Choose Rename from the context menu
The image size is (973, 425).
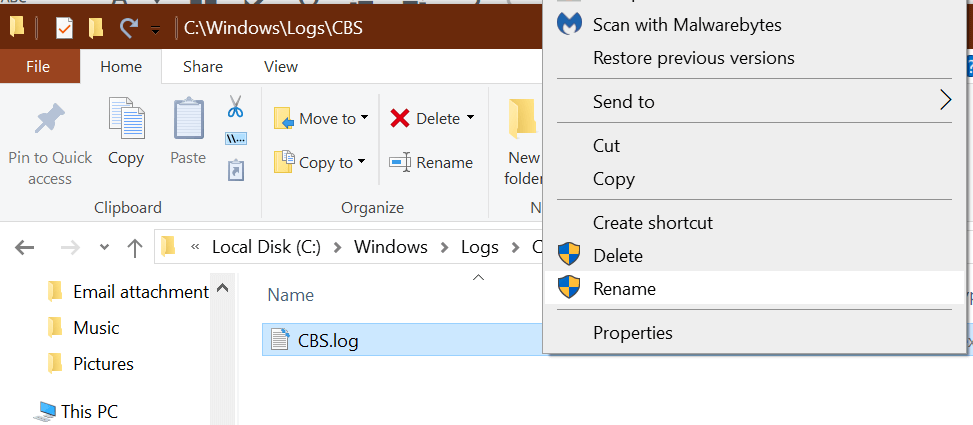[753, 289]
